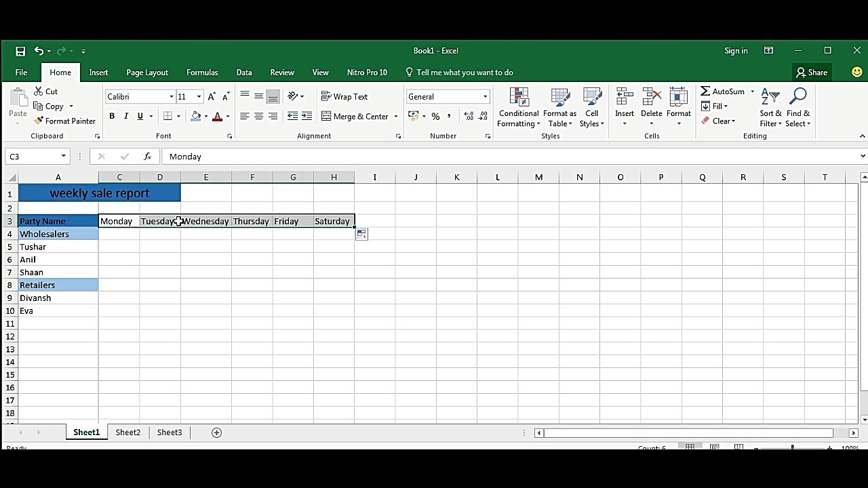
Task: Expand the Copy dropdown arrow
Action: tap(71, 106)
